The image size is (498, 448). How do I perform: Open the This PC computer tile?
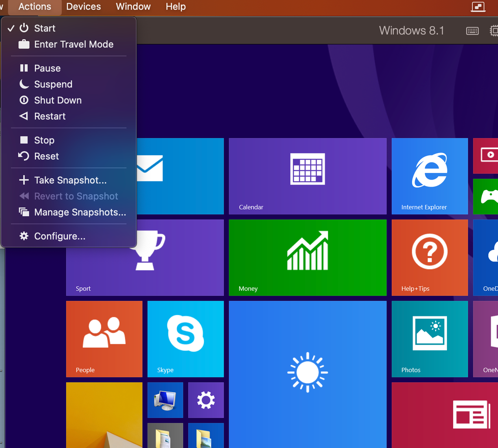[165, 400]
